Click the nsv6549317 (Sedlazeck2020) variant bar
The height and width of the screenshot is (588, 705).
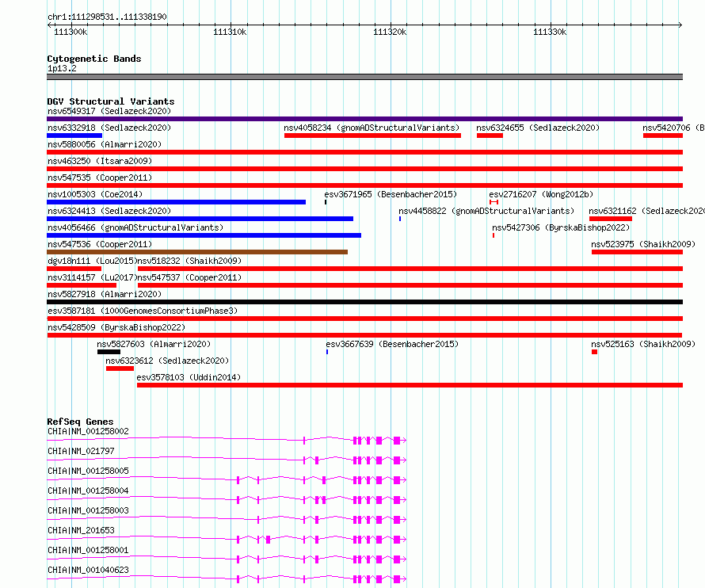click(x=364, y=119)
